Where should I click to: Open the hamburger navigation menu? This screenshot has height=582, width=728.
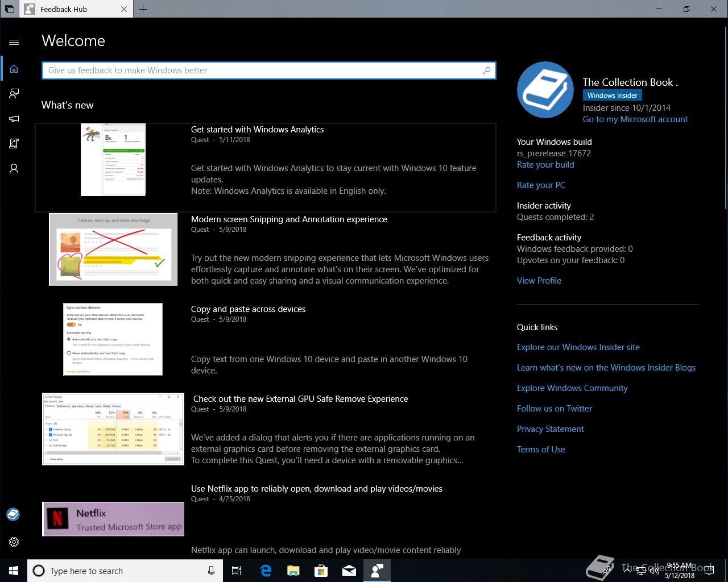tap(14, 42)
